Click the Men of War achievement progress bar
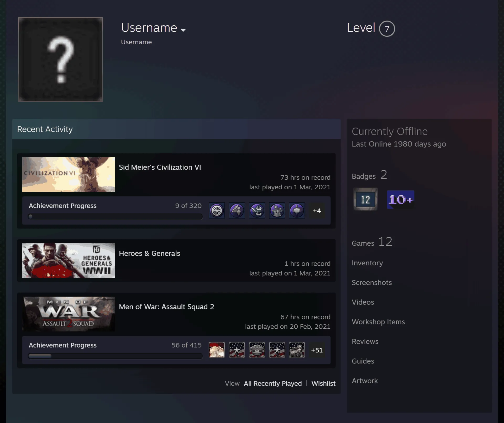The width and height of the screenshot is (504, 423). [115, 356]
